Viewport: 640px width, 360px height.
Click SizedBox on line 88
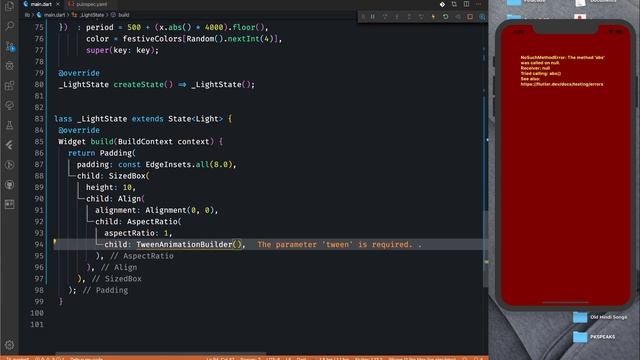[x=127, y=176]
